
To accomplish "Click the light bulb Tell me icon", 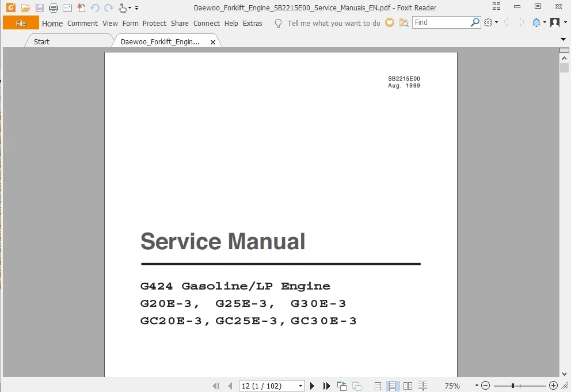I will tap(278, 24).
